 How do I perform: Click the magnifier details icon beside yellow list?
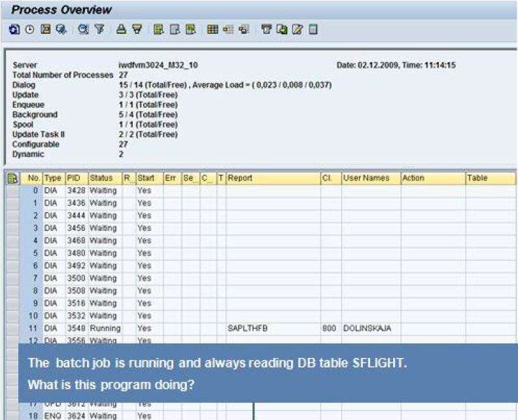point(61,29)
